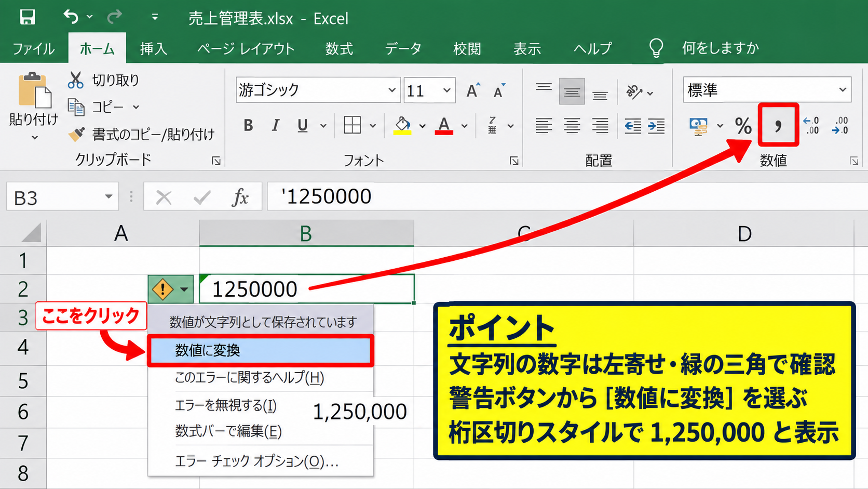Click the decrease font size icon
The width and height of the screenshot is (868, 489).
pos(499,90)
